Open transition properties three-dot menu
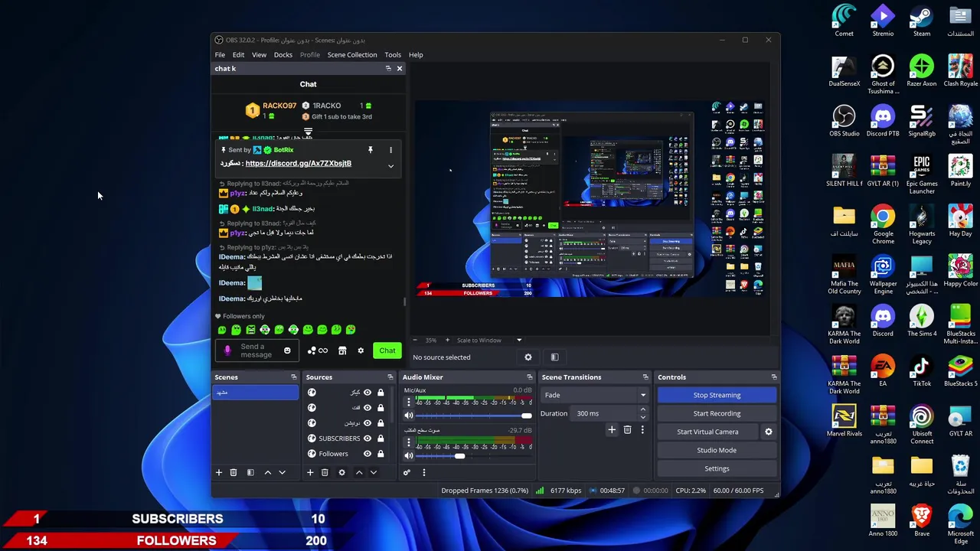The width and height of the screenshot is (980, 551). click(x=642, y=430)
